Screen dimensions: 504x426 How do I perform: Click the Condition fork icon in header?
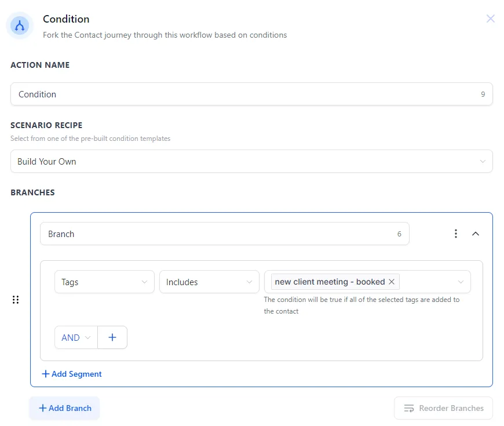point(20,26)
